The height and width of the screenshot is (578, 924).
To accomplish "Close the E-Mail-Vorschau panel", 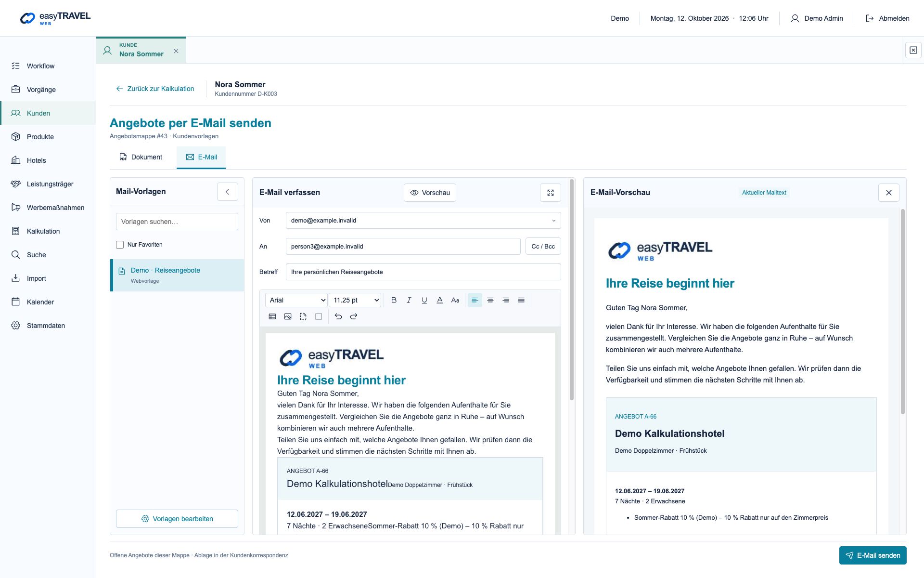I will [889, 193].
